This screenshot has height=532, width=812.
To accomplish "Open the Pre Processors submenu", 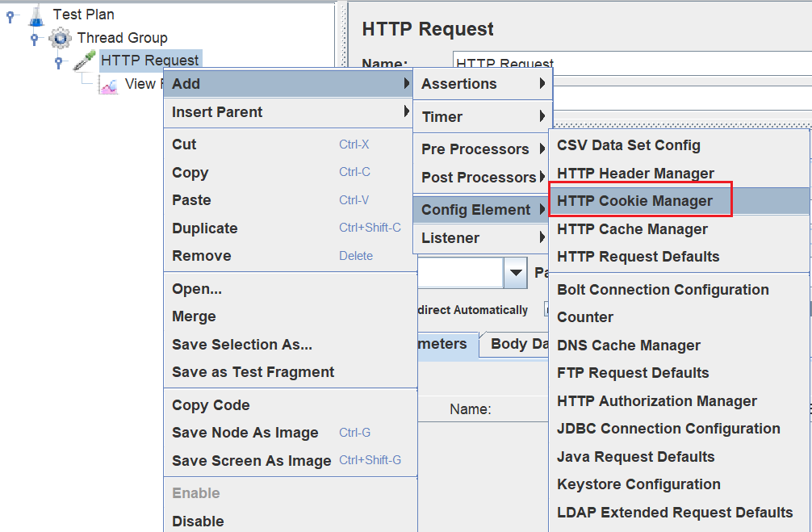I will click(482, 149).
